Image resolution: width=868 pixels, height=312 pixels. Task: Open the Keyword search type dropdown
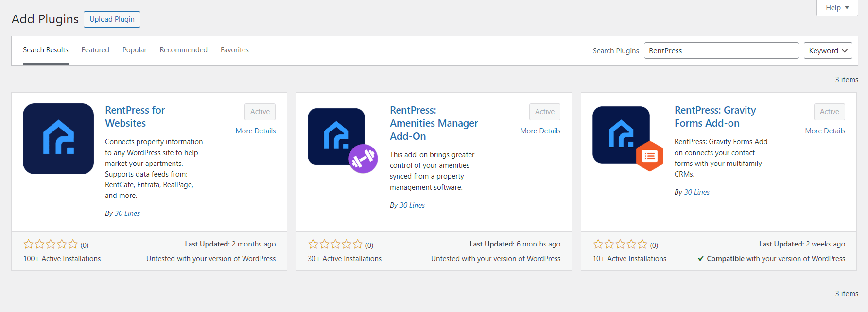828,50
